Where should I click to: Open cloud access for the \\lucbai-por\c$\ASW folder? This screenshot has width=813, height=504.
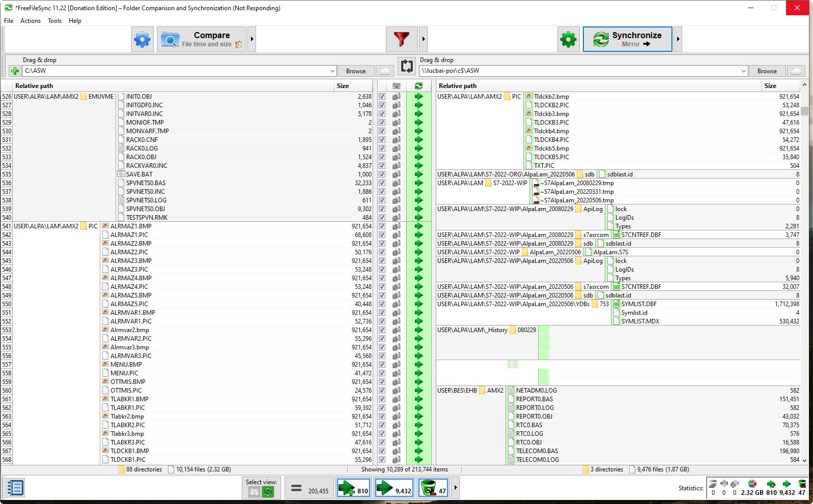pos(797,71)
